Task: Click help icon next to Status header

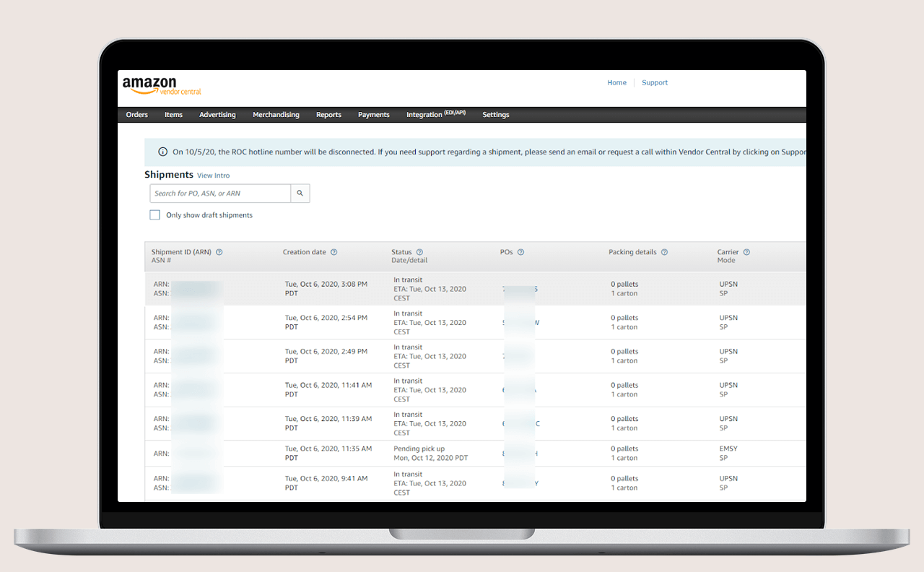Action: pyautogui.click(x=419, y=252)
